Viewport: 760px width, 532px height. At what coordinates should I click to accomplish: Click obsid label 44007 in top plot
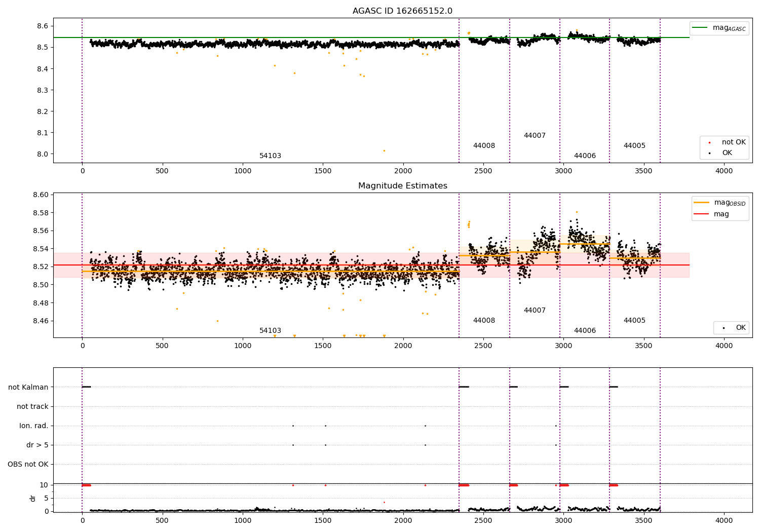pyautogui.click(x=535, y=136)
